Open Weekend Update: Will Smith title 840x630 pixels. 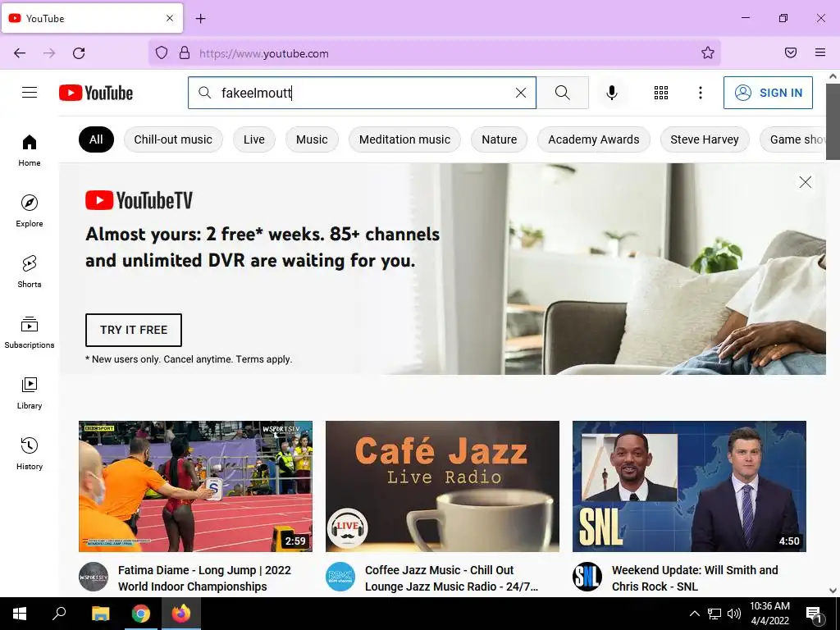(695, 578)
